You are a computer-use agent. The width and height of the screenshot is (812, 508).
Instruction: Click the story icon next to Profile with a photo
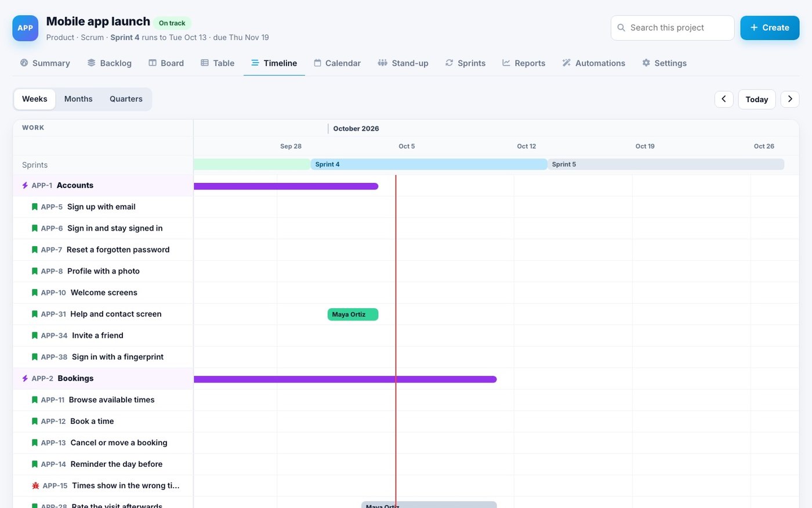tap(35, 271)
